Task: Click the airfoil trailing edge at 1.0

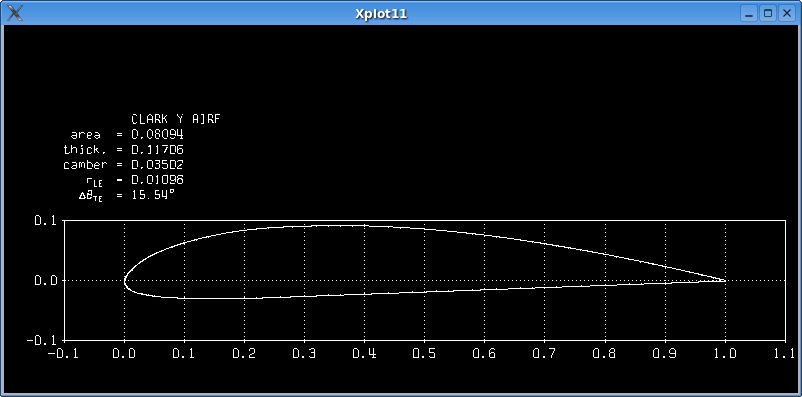Action: [725, 280]
